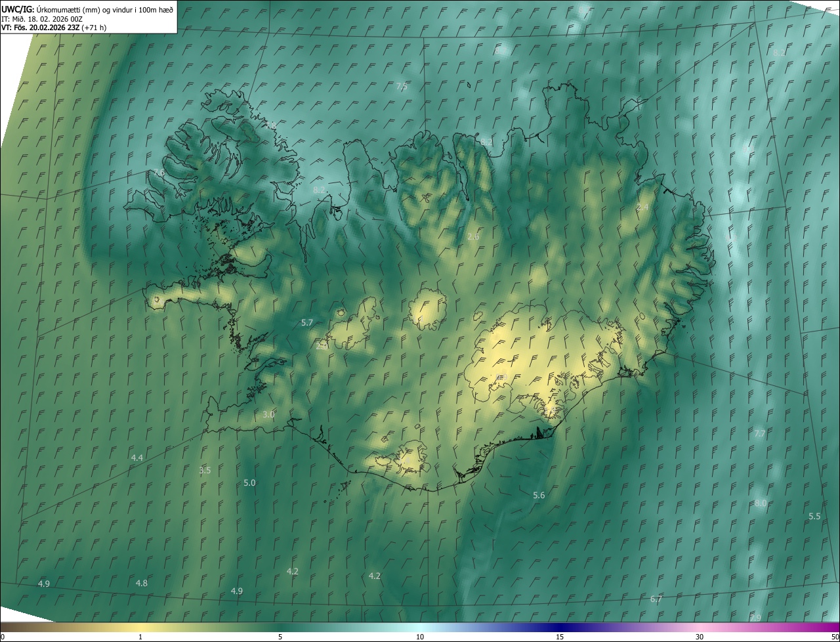Click the 5.5 value label at right edge
This screenshot has height=642, width=840.
[814, 516]
